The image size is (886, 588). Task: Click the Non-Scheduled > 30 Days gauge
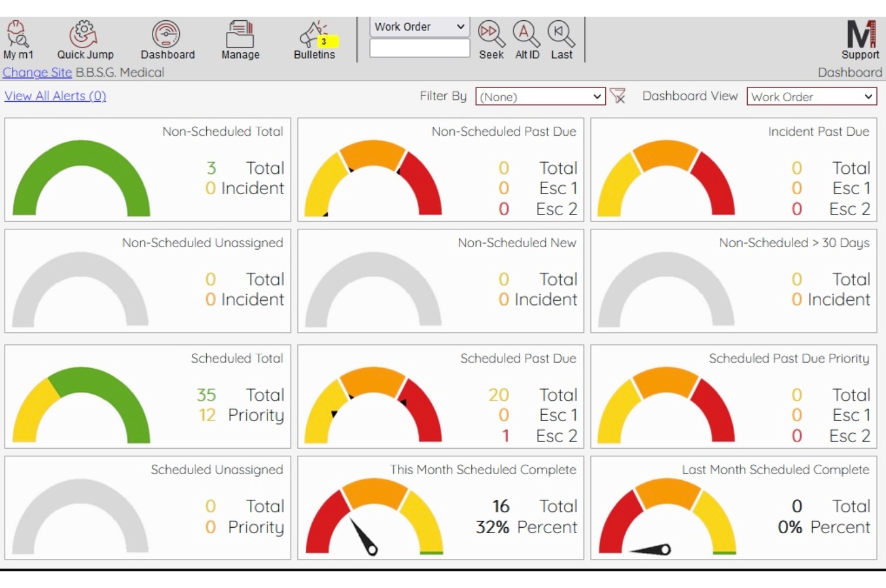pos(667,289)
